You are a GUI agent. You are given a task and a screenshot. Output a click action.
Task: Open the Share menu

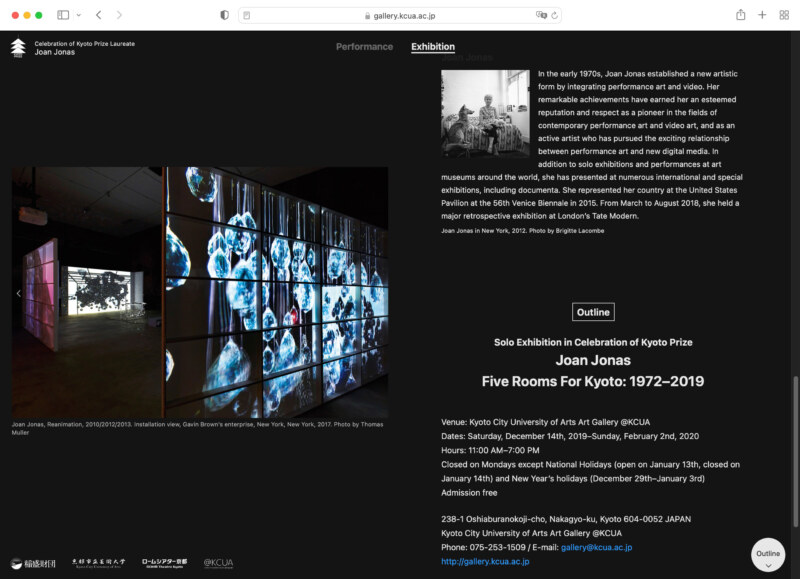point(740,15)
